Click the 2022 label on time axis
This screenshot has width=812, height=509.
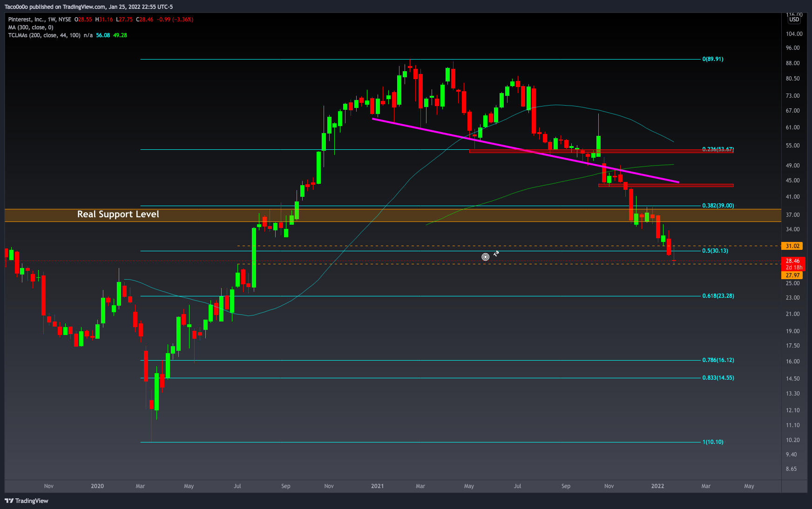[657, 486]
